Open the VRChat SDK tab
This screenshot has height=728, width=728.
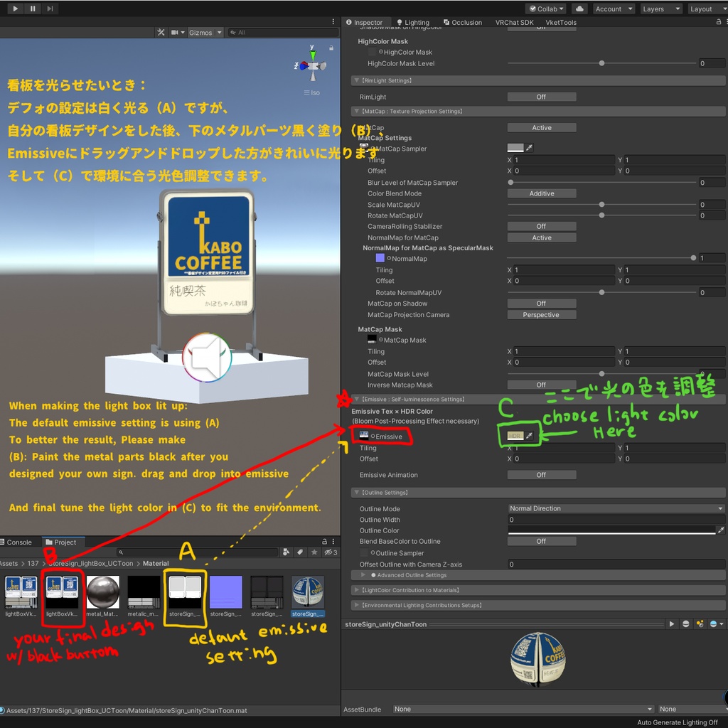pyautogui.click(x=515, y=22)
